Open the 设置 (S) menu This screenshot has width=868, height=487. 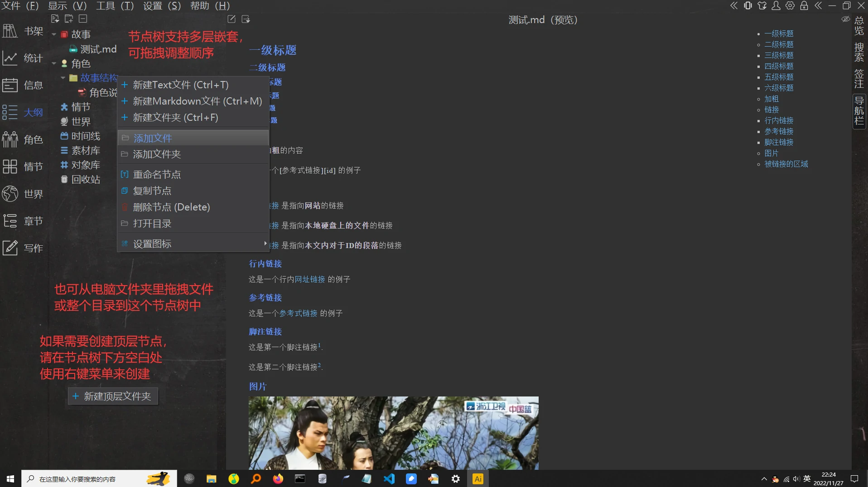(162, 6)
